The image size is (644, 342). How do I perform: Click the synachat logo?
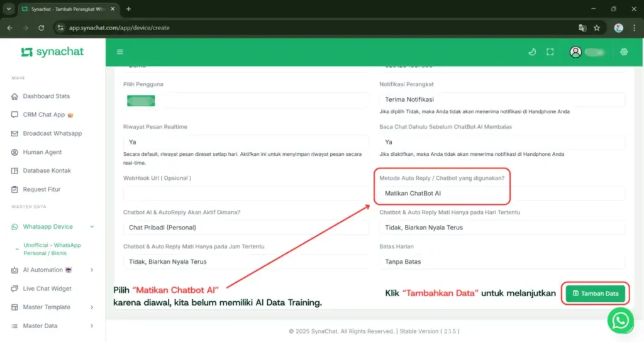pyautogui.click(x=52, y=52)
